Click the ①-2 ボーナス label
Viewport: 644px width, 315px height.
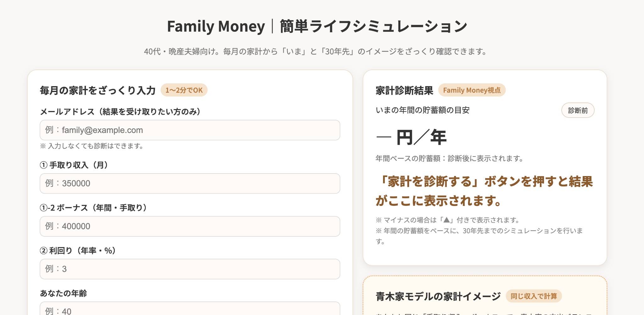point(93,208)
